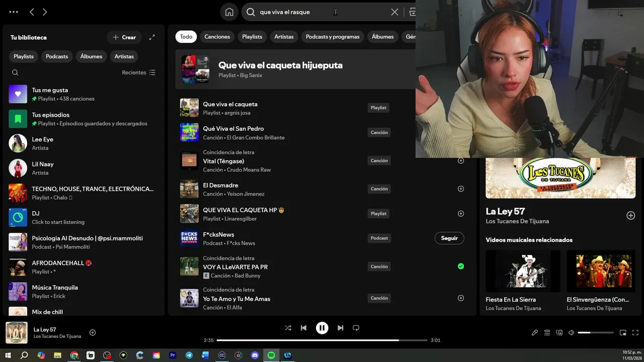This screenshot has width=644, height=362.
Task: Save 'QUE VIVA EL CAQUETA HP' playlist
Action: click(x=460, y=214)
